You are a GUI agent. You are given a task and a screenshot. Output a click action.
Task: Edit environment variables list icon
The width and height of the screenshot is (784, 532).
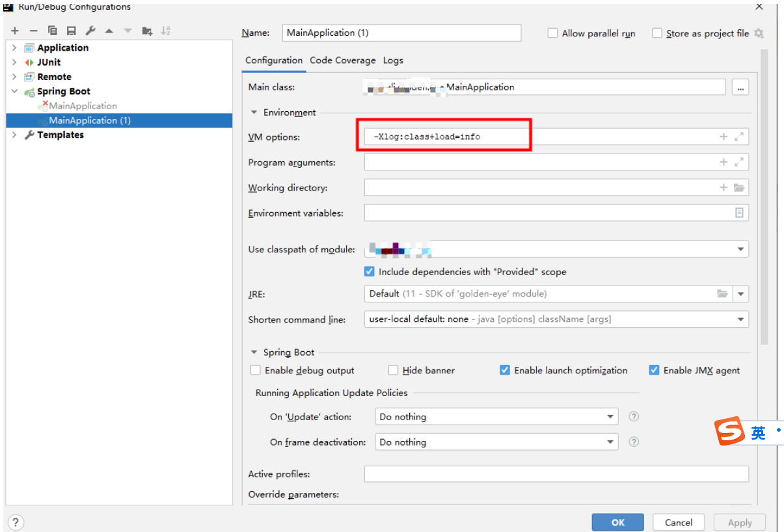click(x=739, y=213)
